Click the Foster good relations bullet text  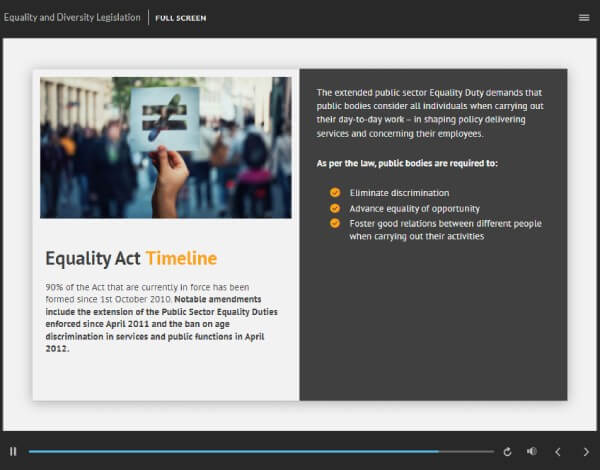pyautogui.click(x=445, y=230)
